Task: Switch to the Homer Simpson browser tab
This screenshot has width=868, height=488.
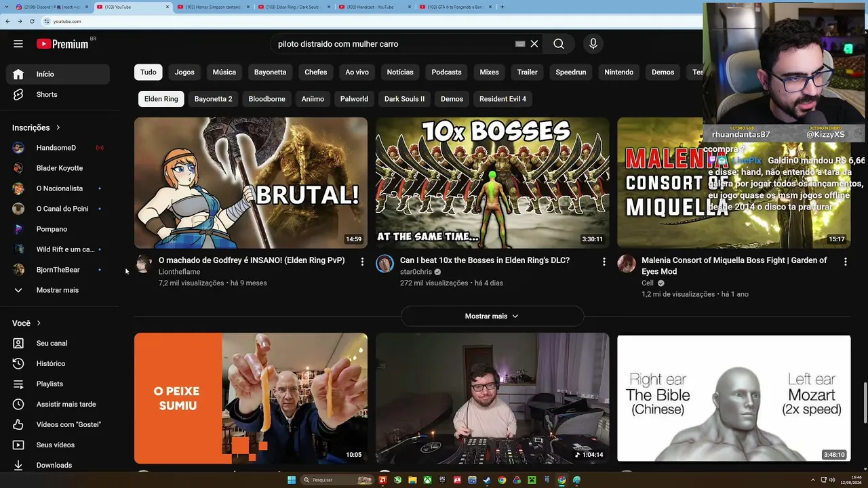Action: click(x=212, y=7)
